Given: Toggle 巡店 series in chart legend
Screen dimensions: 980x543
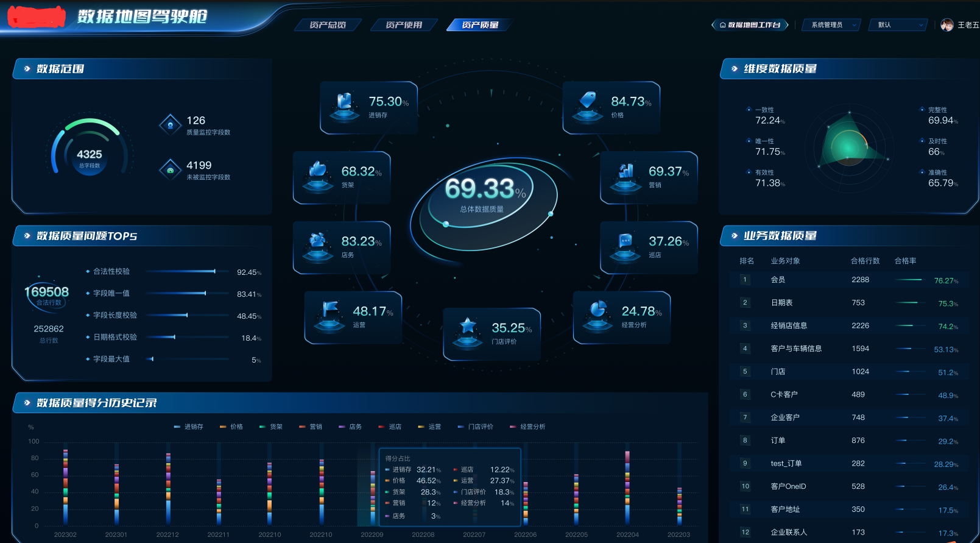Looking at the screenshot, I should (x=390, y=427).
